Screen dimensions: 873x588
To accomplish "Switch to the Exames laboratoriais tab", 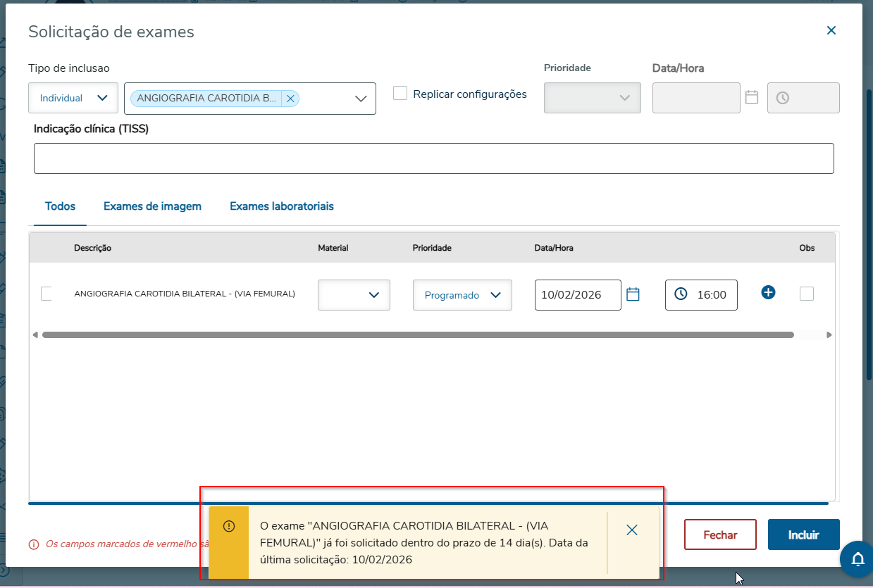I will click(282, 206).
